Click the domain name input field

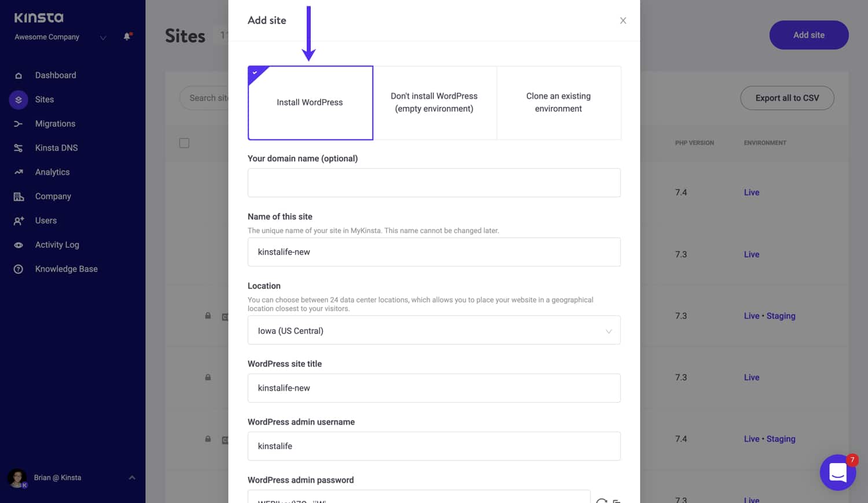point(434,183)
